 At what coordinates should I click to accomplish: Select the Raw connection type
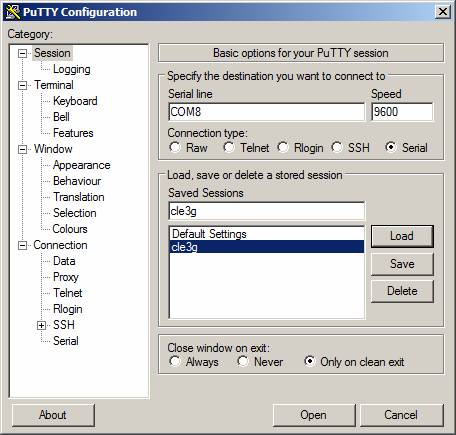tap(175, 147)
